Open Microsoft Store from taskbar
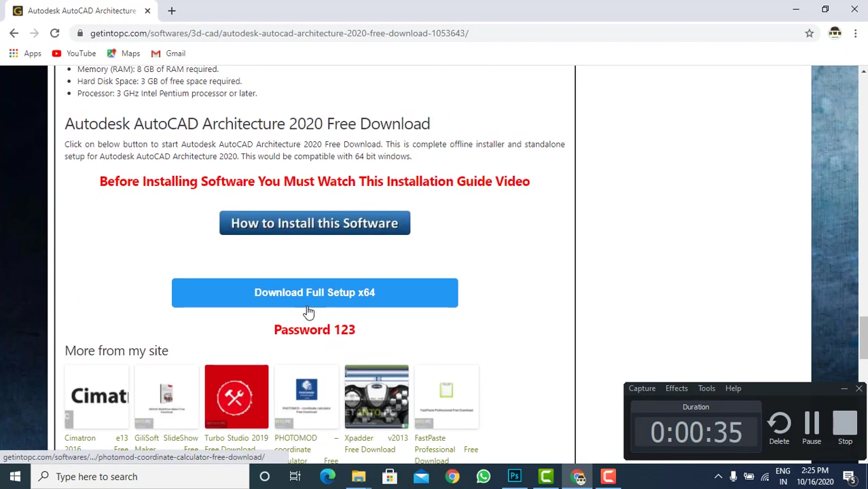This screenshot has width=868, height=489. [x=390, y=477]
